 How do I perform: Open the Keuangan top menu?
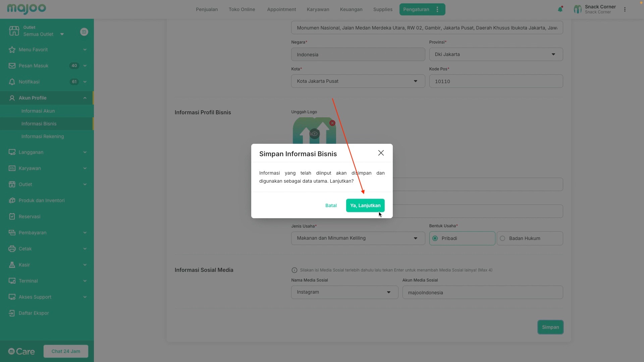coord(351,9)
